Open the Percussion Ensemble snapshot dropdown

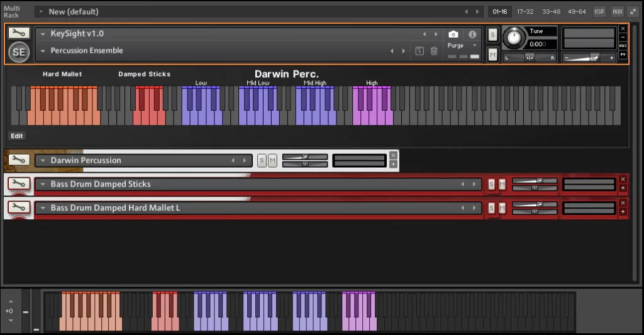point(43,51)
